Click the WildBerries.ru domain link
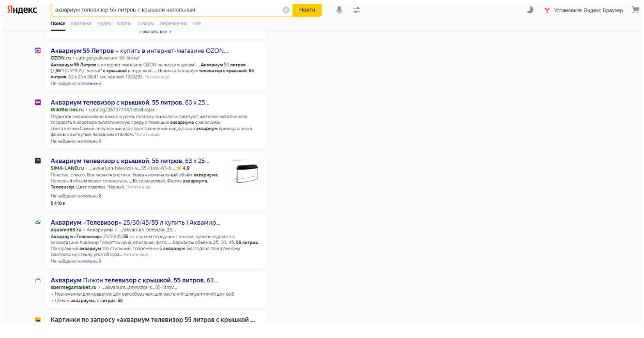 coord(67,110)
